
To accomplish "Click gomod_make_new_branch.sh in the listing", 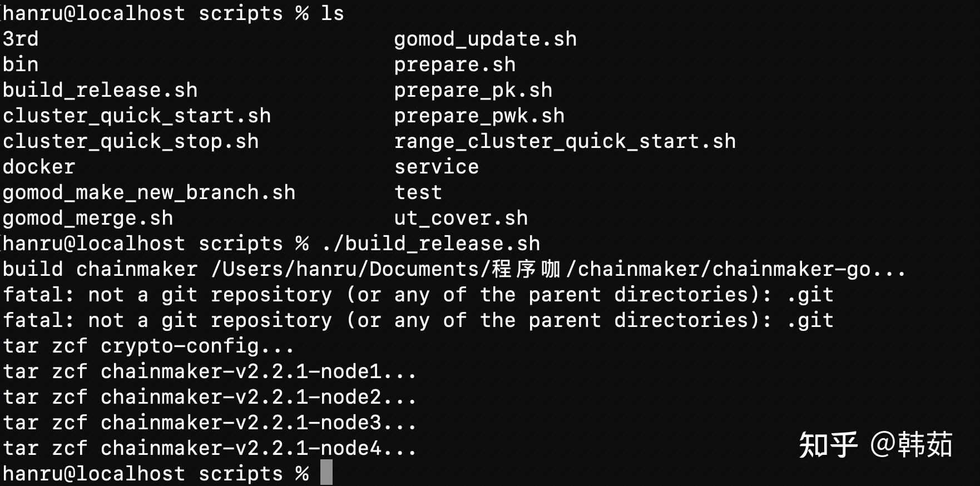I will [149, 192].
